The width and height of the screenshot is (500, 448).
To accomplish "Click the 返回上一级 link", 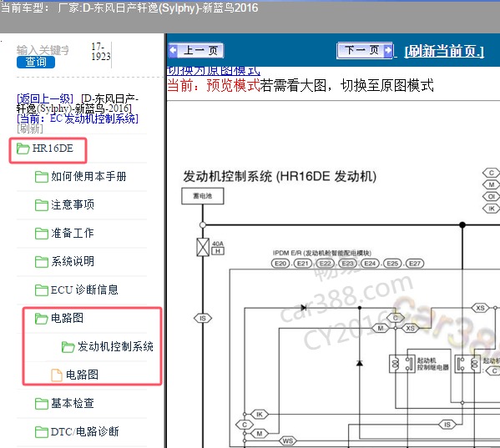I will [x=45, y=98].
